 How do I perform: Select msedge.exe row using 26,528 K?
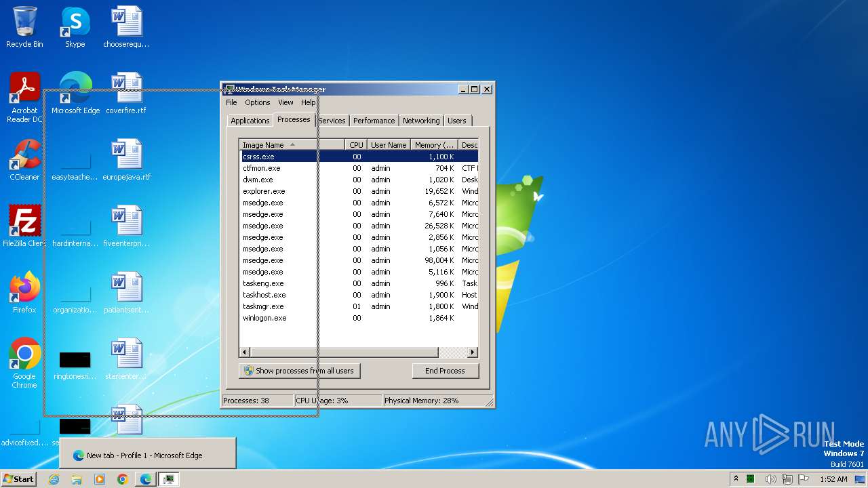(x=359, y=226)
